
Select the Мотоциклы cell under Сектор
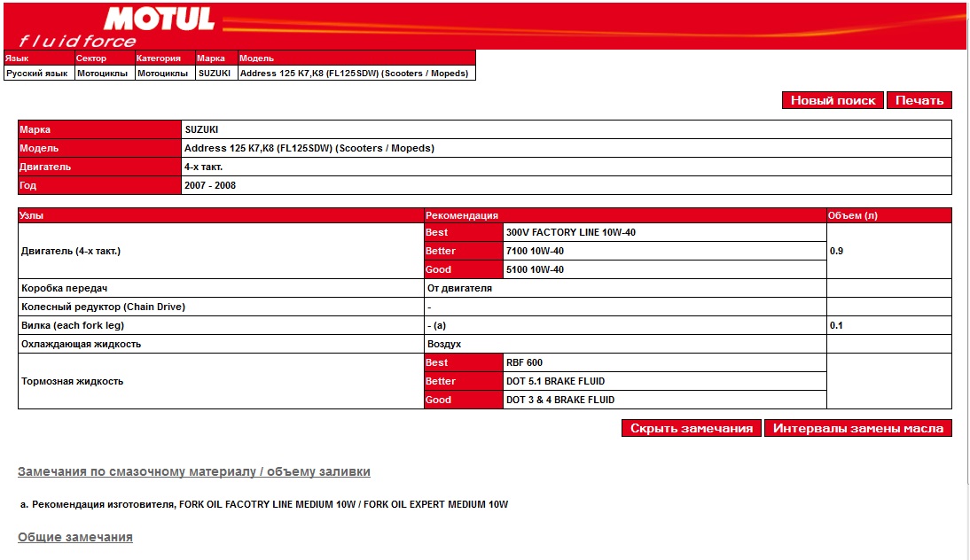point(104,73)
